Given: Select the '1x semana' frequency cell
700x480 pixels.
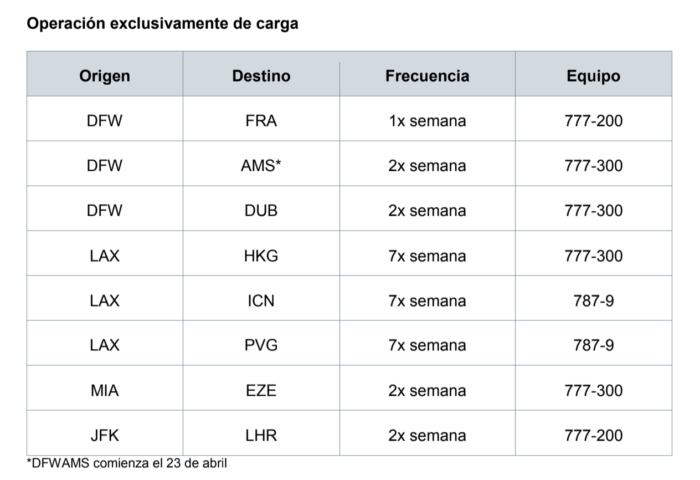Looking at the screenshot, I should [427, 121].
